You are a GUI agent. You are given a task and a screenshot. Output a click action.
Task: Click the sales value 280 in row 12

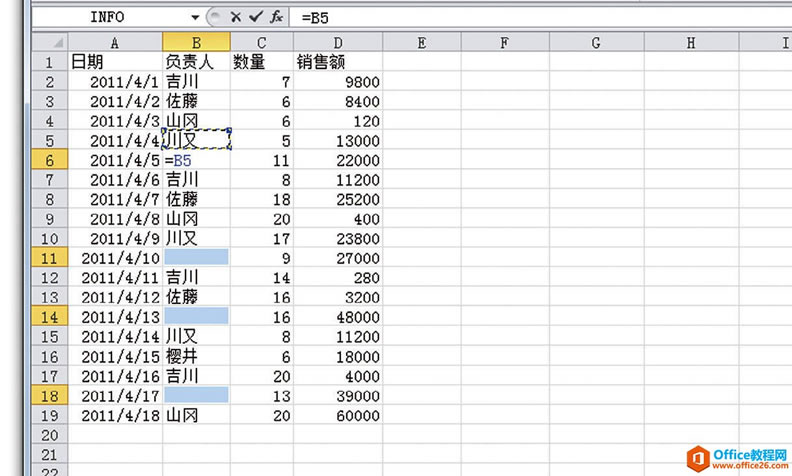338,277
